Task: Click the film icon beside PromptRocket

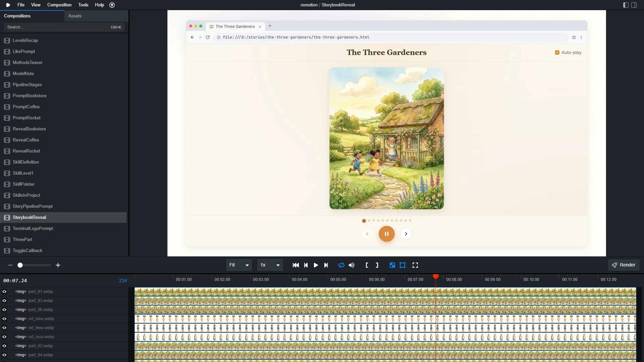Action: (x=7, y=118)
